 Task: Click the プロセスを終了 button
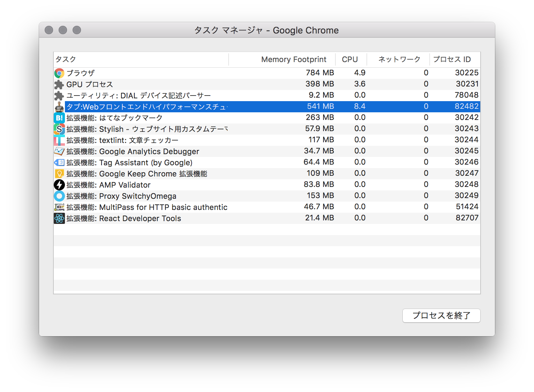442,316
